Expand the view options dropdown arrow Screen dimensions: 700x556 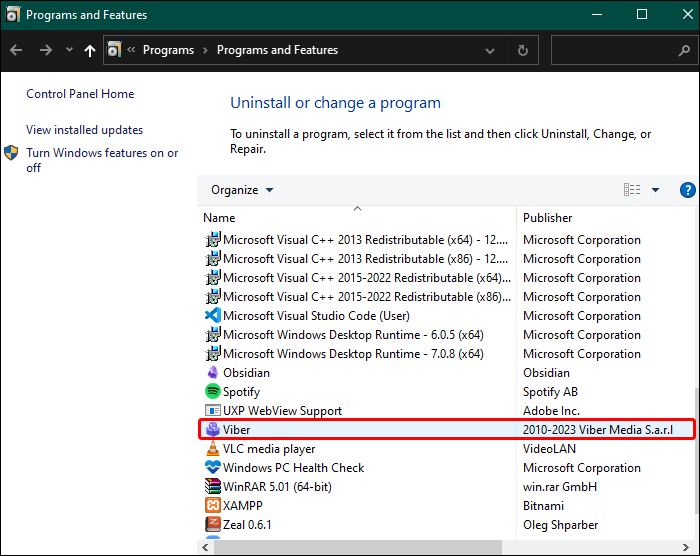[656, 190]
